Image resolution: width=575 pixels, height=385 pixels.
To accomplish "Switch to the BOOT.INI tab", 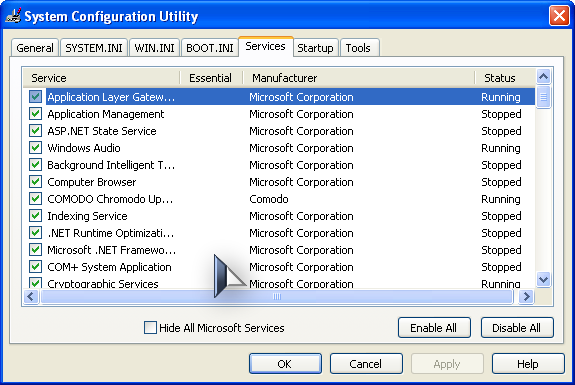I will pyautogui.click(x=210, y=48).
